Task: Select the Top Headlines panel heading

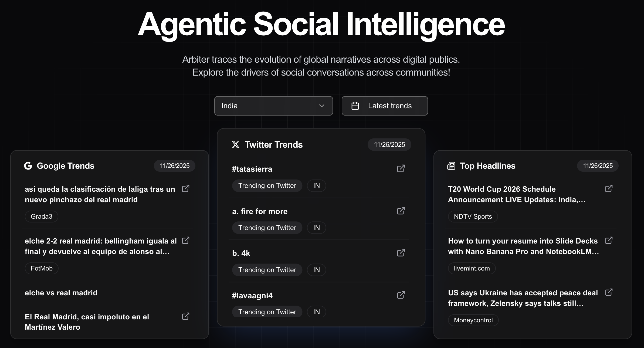Action: 487,166
